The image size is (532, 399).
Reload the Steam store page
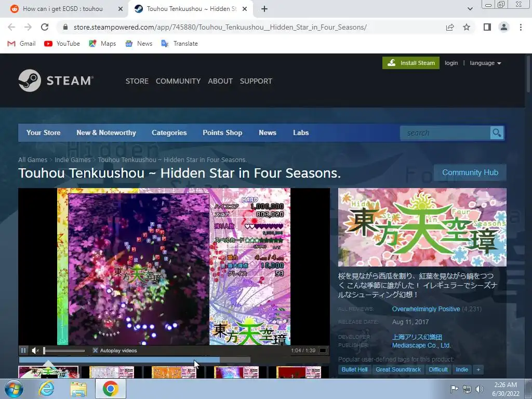tap(45, 27)
